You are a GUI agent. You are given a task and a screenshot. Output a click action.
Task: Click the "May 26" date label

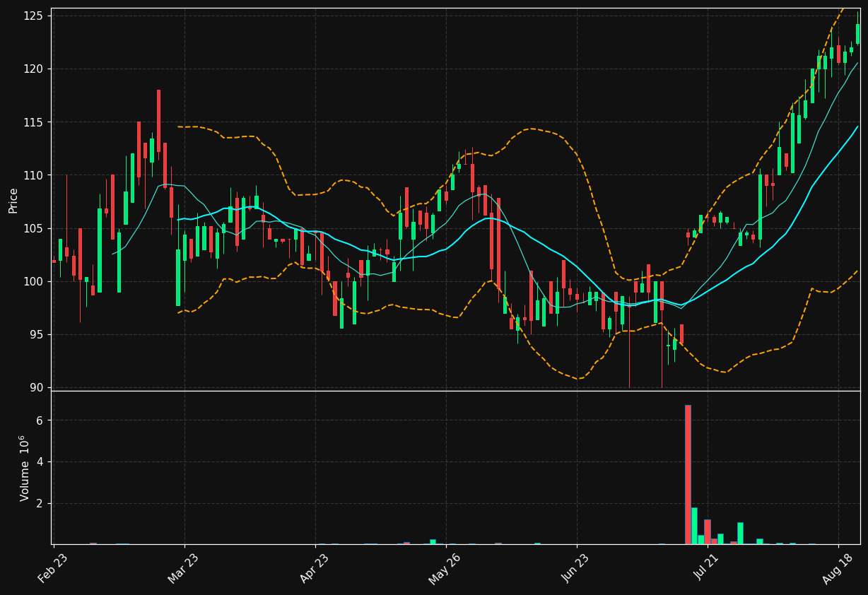point(445,569)
